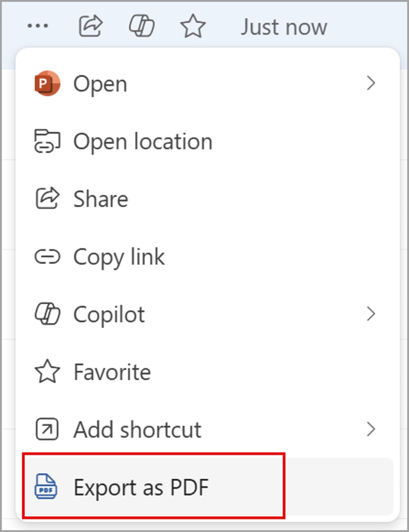
Task: Click the Open location folder icon
Action: (47, 141)
